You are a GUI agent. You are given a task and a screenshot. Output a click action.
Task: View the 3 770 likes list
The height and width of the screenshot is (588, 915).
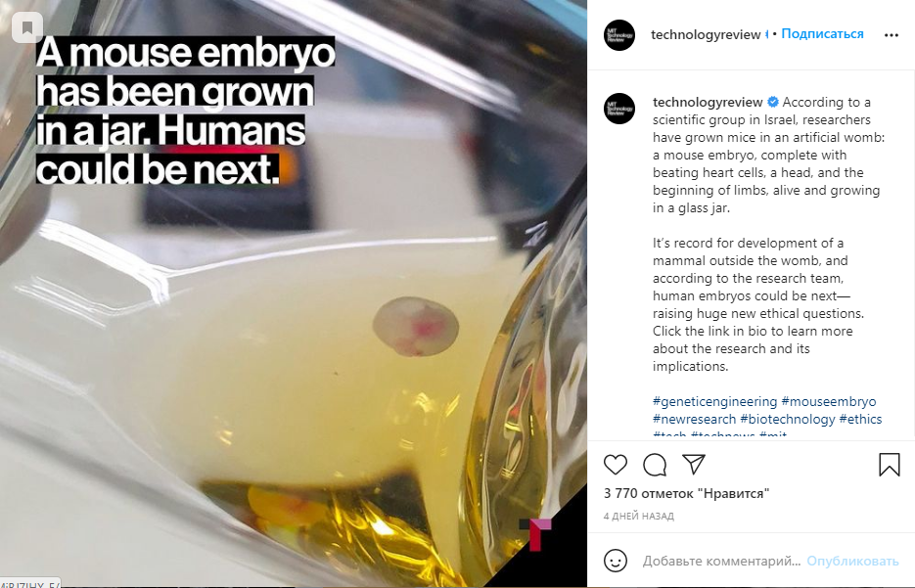[x=686, y=493]
